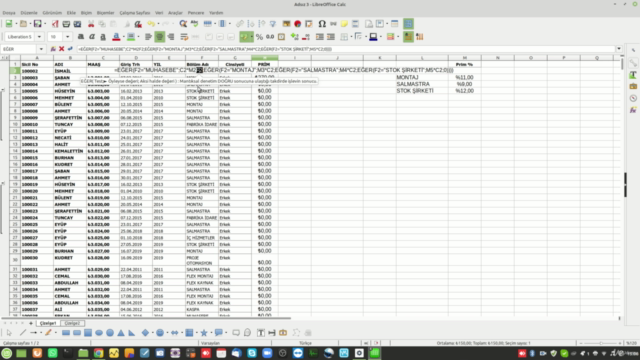Screen dimensions: 640x360
Task: Click Delete Decimal Place icon
Action: pos(306,37)
